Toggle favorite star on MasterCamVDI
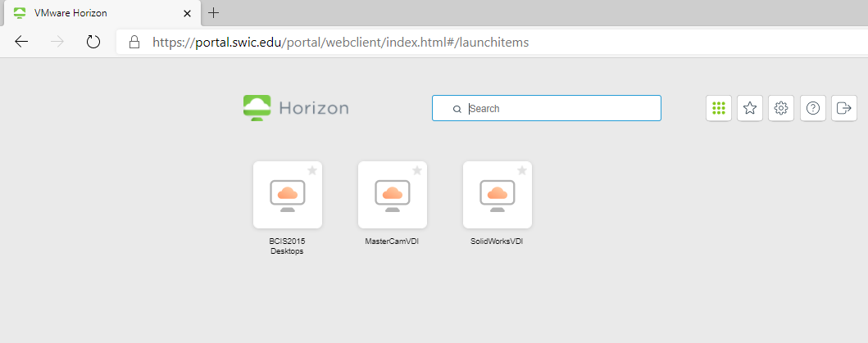868x343 pixels. (x=416, y=170)
